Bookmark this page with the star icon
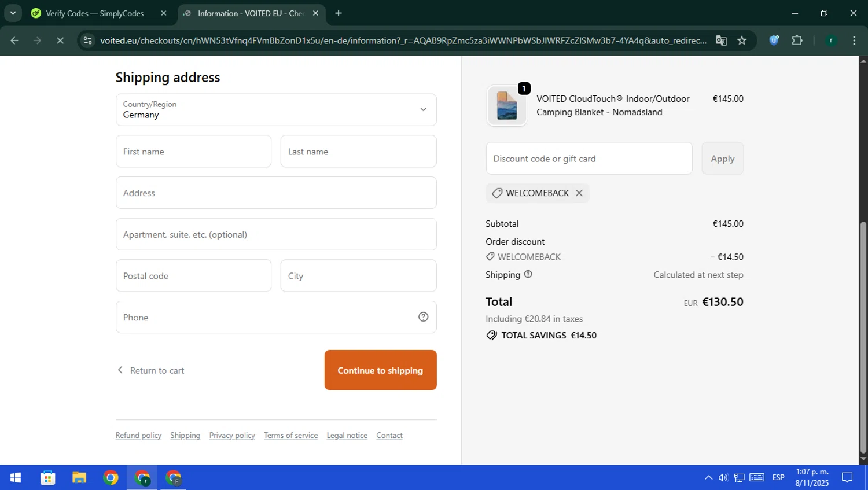The width and height of the screenshot is (868, 490). [x=742, y=40]
